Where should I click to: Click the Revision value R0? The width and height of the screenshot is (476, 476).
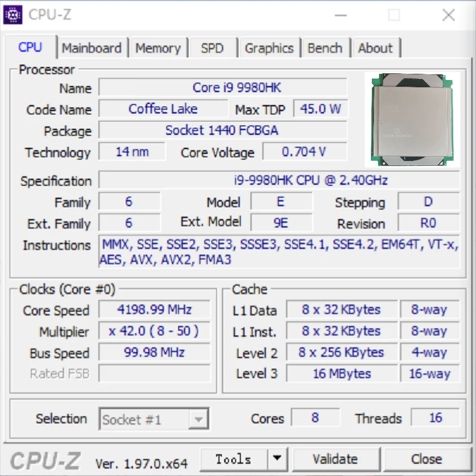click(x=428, y=223)
